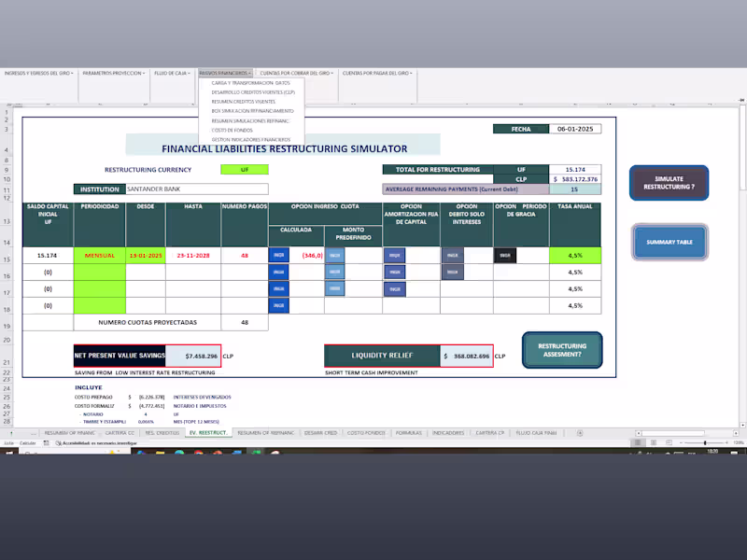Switch to Page Break Preview icon

[669, 442]
